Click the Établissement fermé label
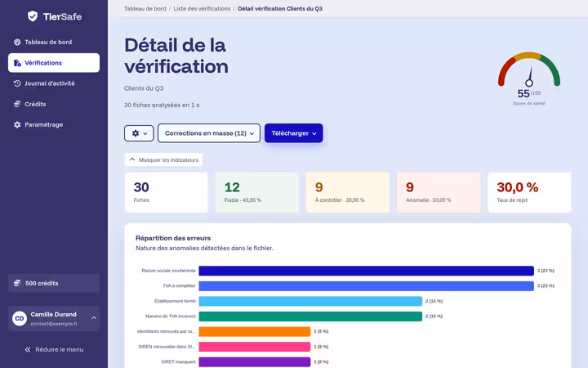This screenshot has width=588, height=368. click(175, 301)
